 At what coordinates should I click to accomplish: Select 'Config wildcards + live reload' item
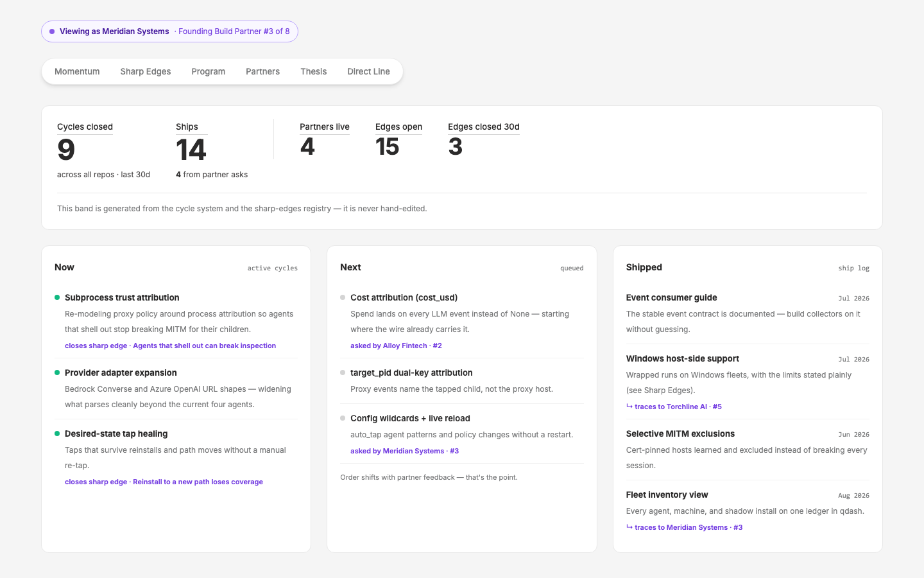[x=410, y=418]
